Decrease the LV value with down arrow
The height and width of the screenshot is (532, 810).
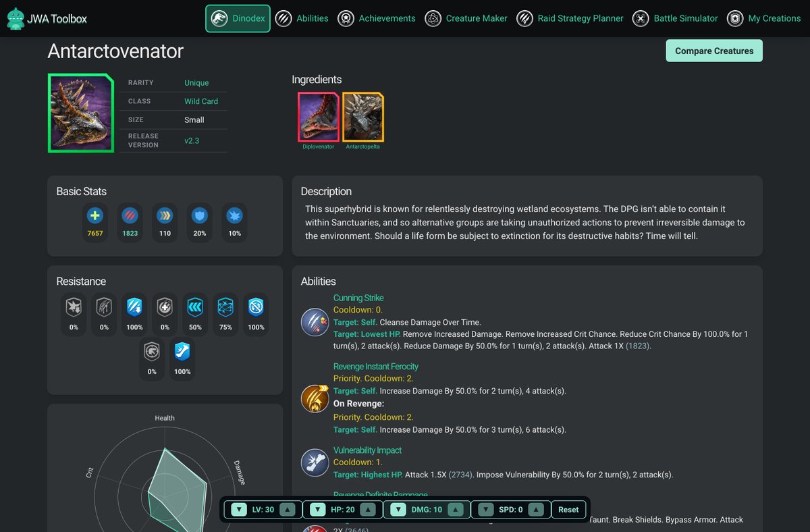click(239, 510)
